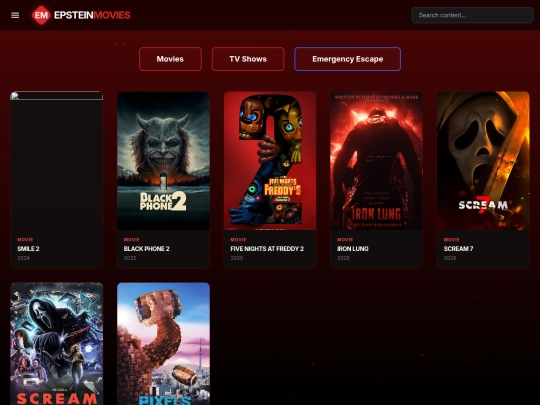Open the Scream 7 poster
This screenshot has width=540, height=405.
[483, 161]
